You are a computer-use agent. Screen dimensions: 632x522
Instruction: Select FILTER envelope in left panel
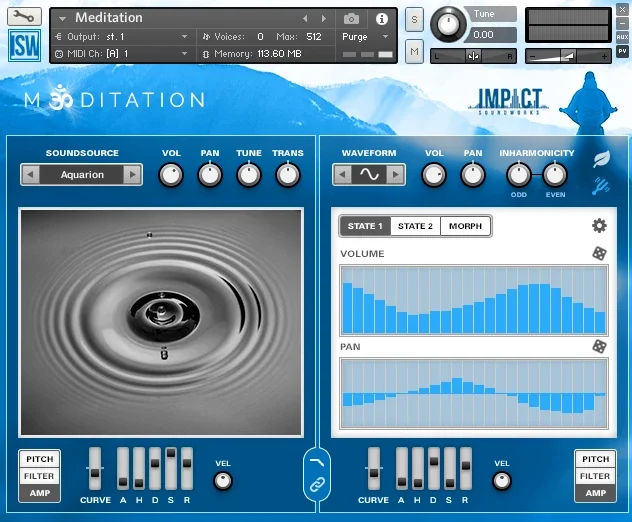point(40,476)
